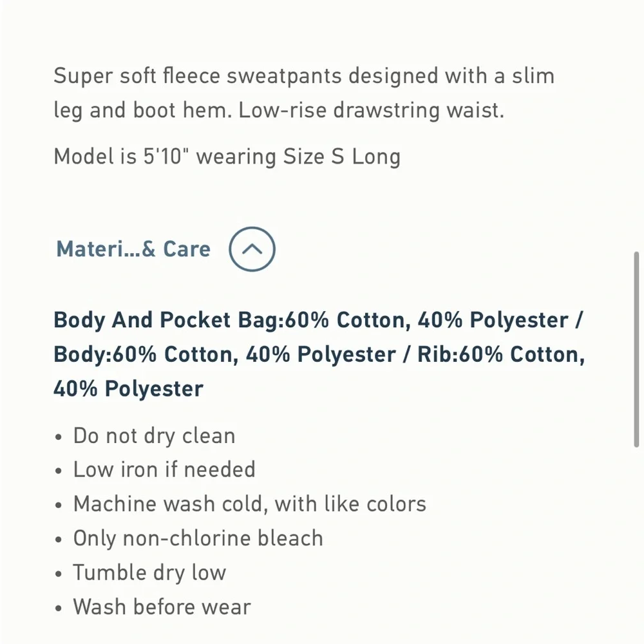
Task: Click the 'Low iron if needed' bullet item
Action: [164, 469]
